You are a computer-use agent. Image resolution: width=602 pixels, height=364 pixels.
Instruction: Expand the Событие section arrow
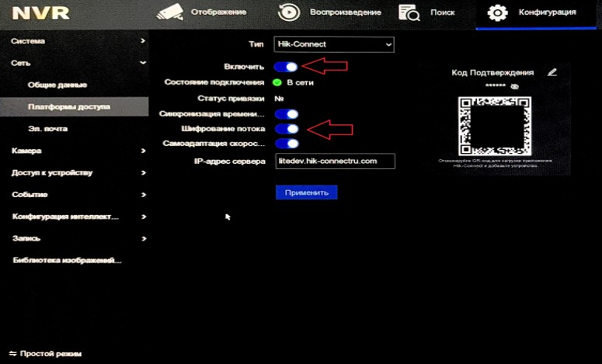143,195
